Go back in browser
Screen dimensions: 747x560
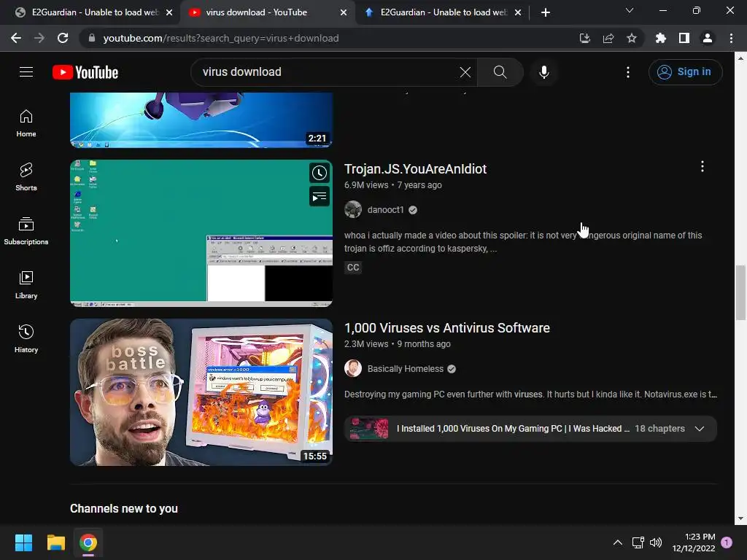point(16,38)
